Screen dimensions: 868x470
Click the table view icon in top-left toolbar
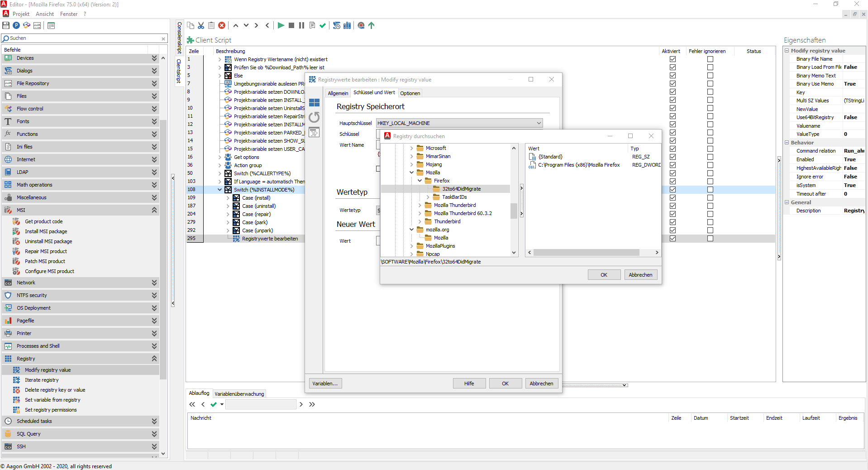click(x=51, y=25)
